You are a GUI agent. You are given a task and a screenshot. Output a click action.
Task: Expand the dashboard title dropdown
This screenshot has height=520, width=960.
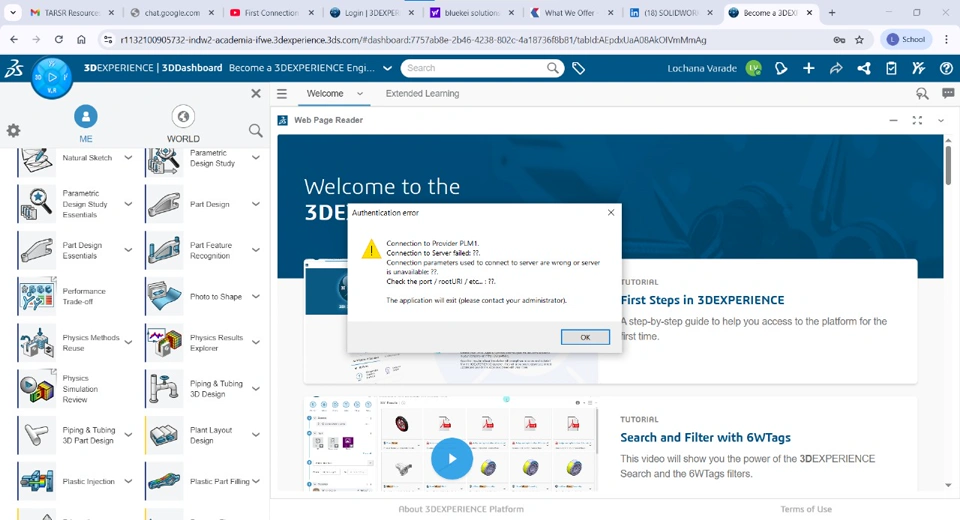tap(387, 68)
